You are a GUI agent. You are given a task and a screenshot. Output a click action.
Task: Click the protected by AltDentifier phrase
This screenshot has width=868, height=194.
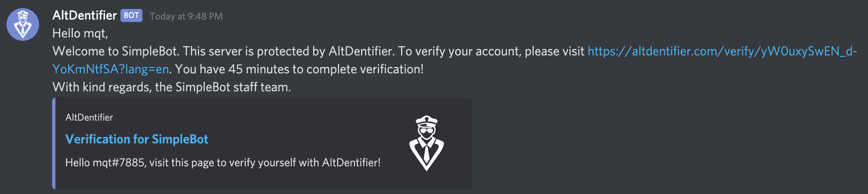[324, 51]
